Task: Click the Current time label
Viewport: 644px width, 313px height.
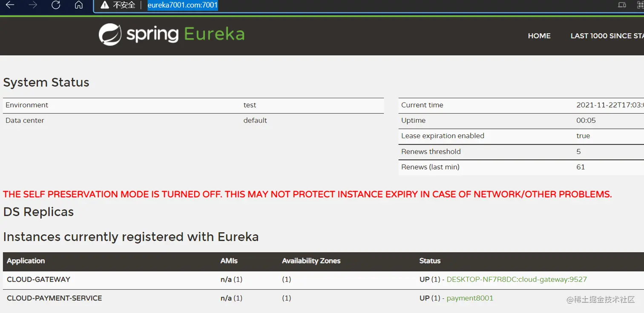Action: (422, 105)
